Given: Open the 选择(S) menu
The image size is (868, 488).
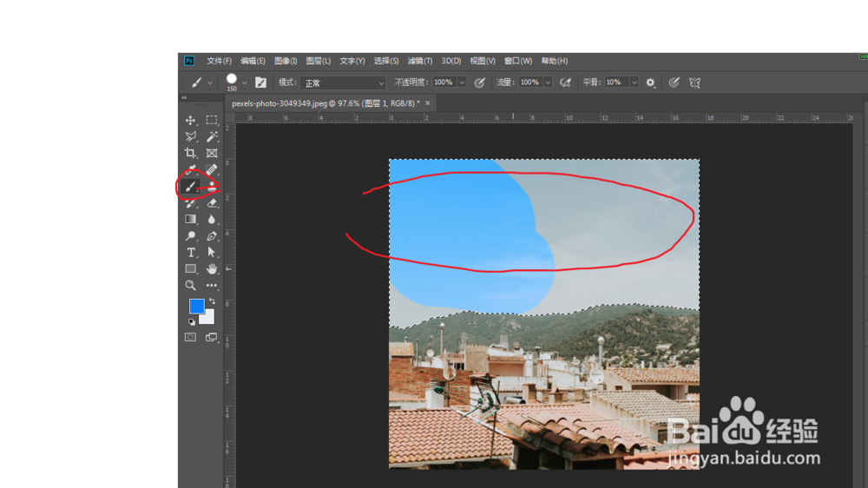Looking at the screenshot, I should [386, 61].
